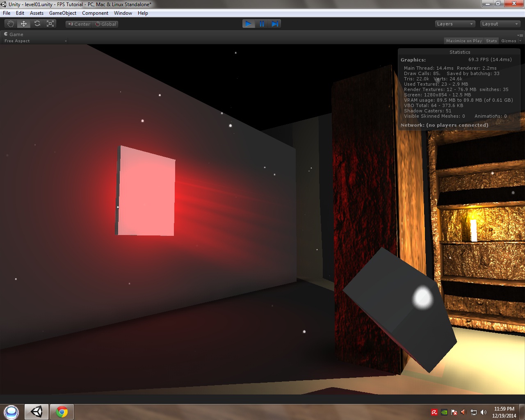Select the Hand pan tool
This screenshot has width=525, height=420.
coord(10,23)
